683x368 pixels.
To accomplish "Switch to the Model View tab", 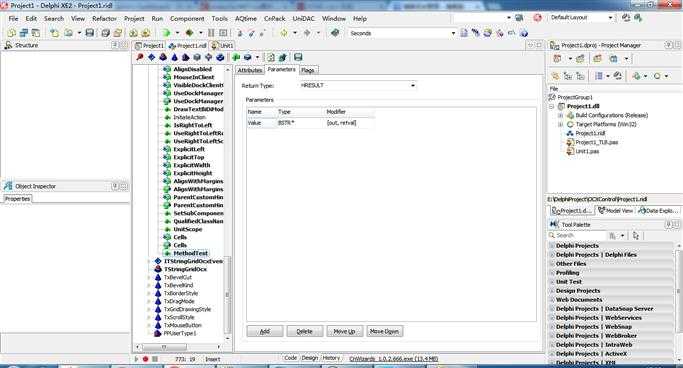I will [x=615, y=211].
